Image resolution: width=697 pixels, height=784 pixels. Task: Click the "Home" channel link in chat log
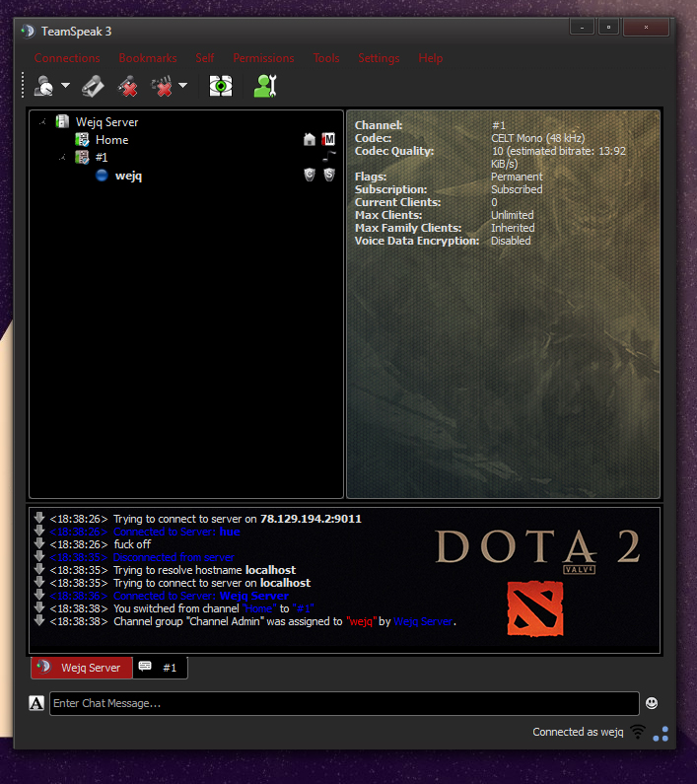click(259, 608)
